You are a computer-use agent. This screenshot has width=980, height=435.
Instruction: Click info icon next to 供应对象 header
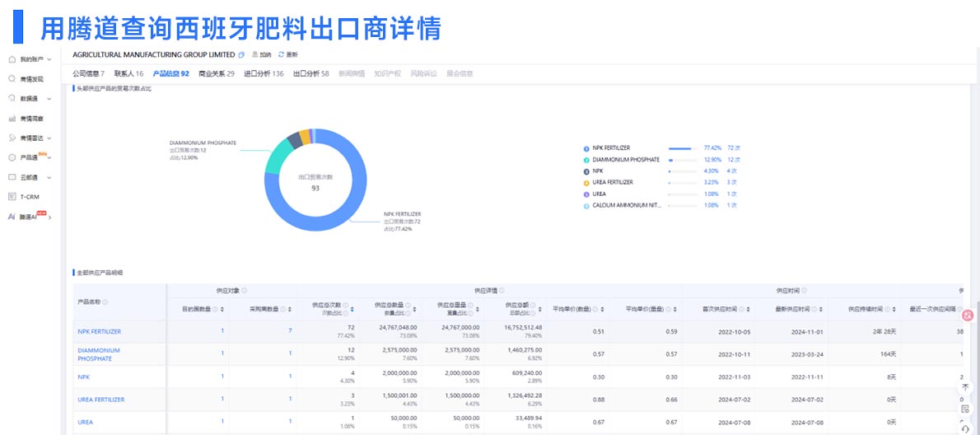(244, 291)
